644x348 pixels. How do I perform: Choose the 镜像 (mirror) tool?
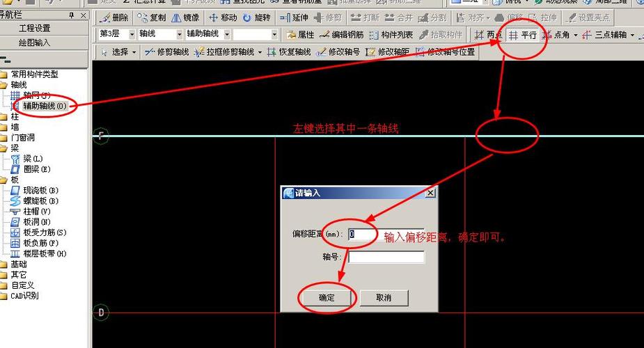(x=185, y=17)
